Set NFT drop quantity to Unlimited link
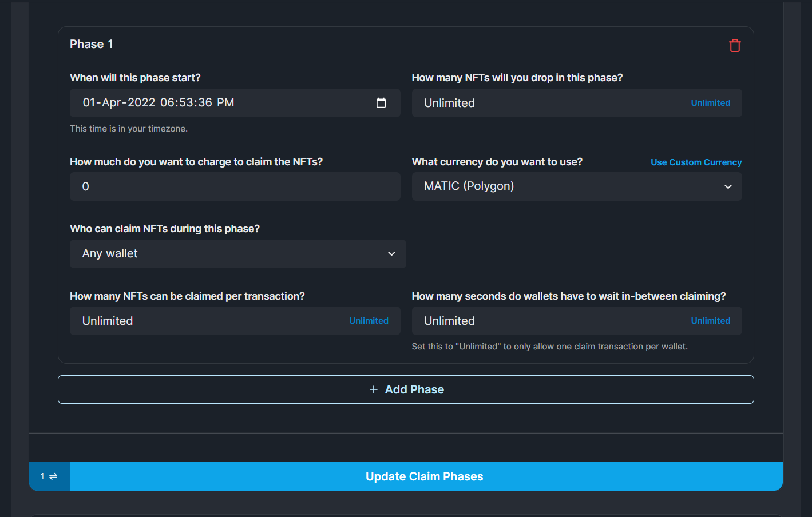Image resolution: width=812 pixels, height=517 pixels. tap(711, 103)
